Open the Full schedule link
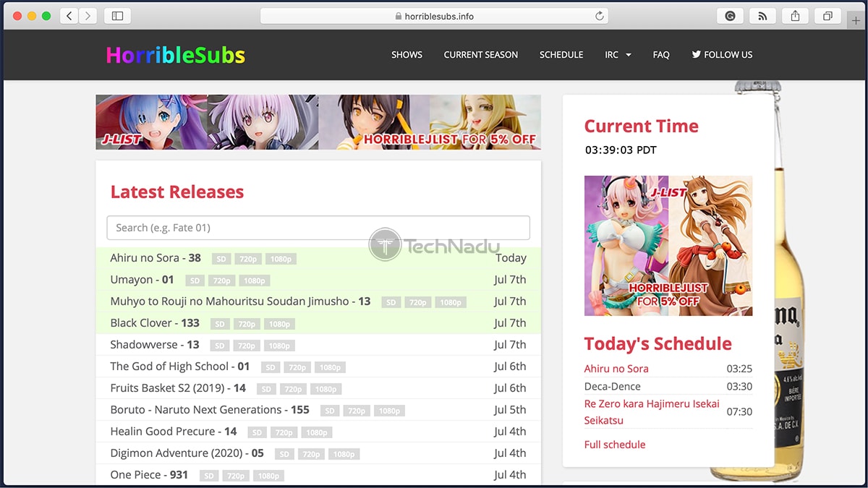Viewport: 868px width, 488px height. point(615,445)
